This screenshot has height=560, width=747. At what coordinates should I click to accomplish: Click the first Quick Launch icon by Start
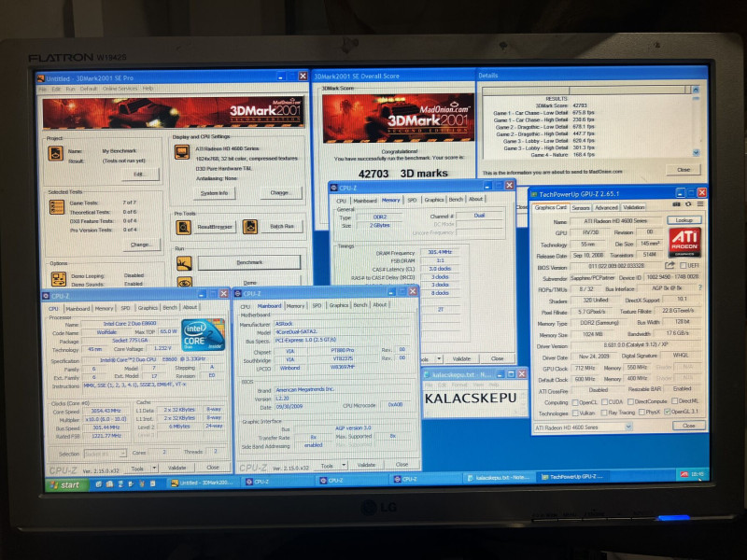[99, 483]
